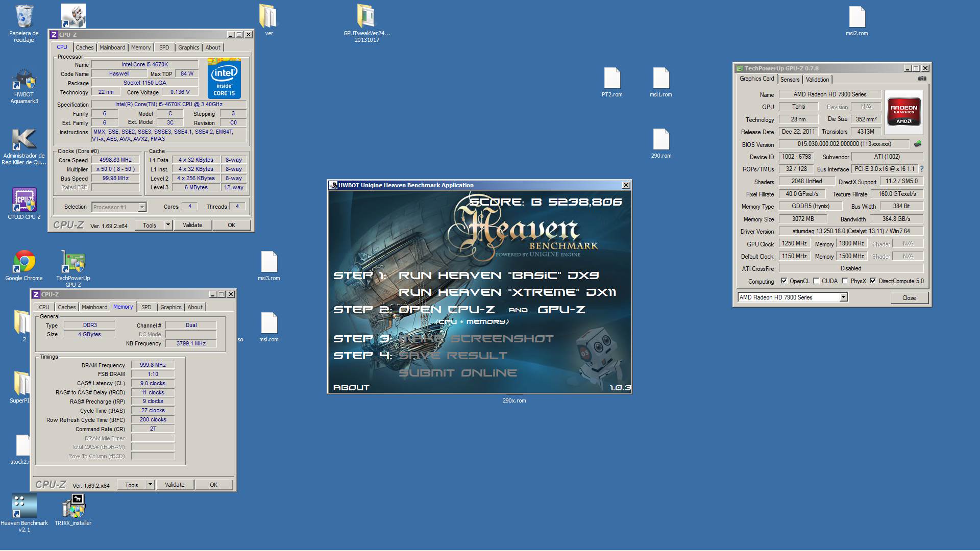Run the TRIXX_installer desktop icon
Viewport: 980px width, 551px height.
(x=73, y=510)
